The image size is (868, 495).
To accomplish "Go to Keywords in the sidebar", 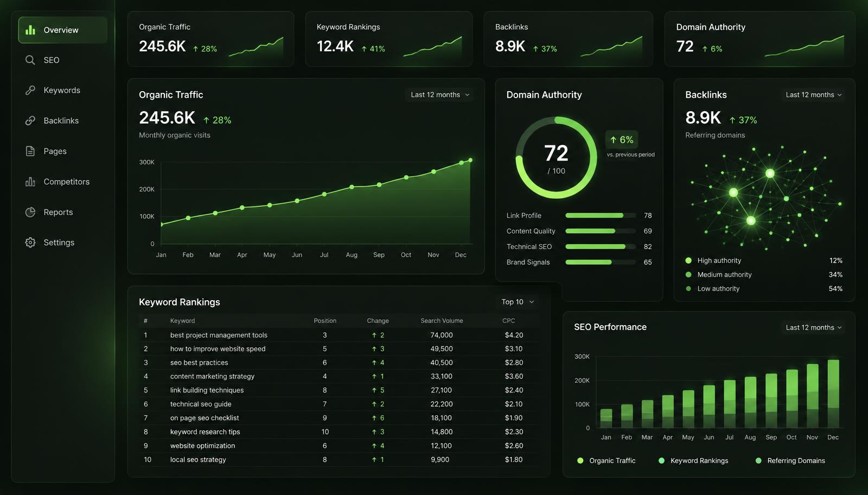I will [x=63, y=90].
